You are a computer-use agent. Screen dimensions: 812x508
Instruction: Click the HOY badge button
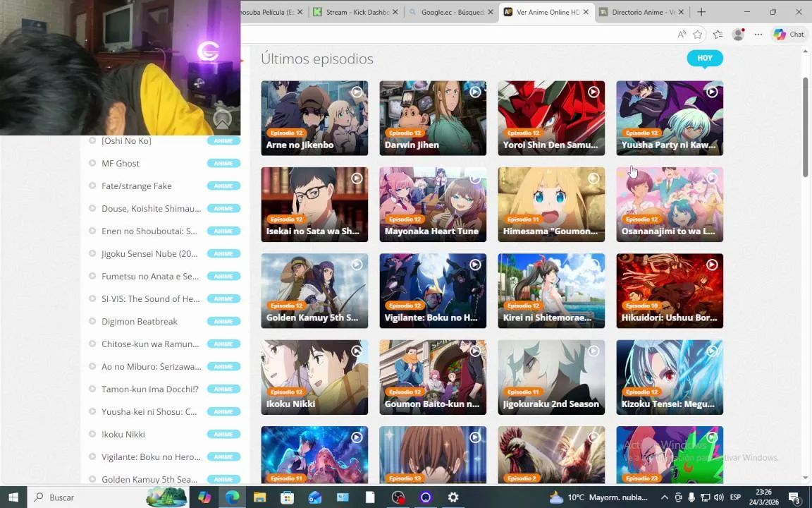coord(705,58)
